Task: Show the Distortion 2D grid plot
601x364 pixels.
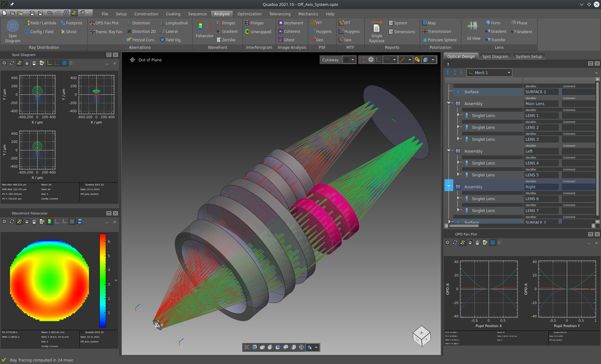Action: click(x=141, y=31)
